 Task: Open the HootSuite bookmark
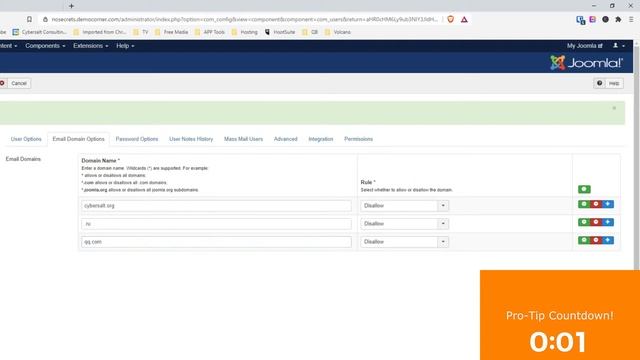280,32
